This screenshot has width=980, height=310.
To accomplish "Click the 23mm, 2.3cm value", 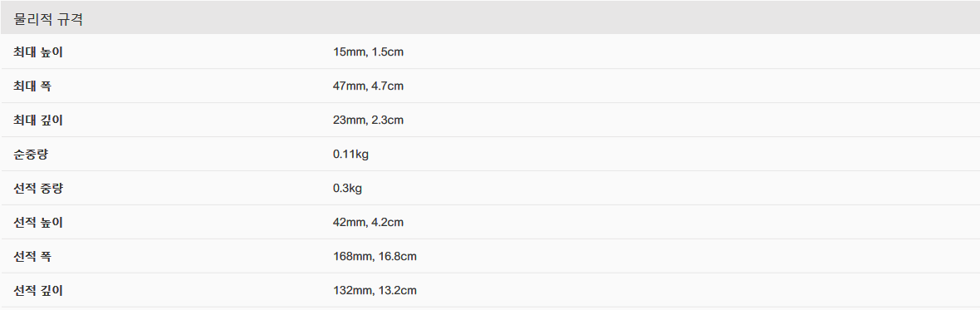I will (x=368, y=120).
